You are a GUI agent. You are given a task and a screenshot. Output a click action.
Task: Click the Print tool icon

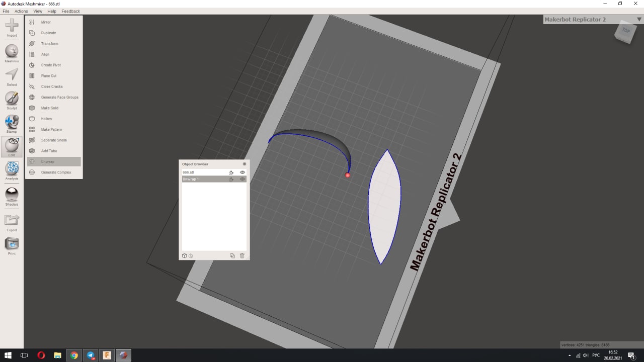click(x=12, y=246)
